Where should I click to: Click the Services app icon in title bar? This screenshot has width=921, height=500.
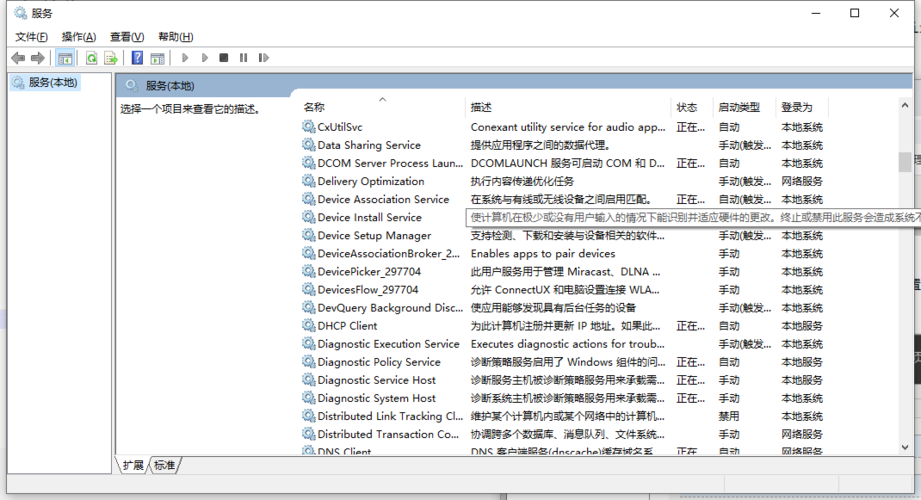click(x=21, y=13)
